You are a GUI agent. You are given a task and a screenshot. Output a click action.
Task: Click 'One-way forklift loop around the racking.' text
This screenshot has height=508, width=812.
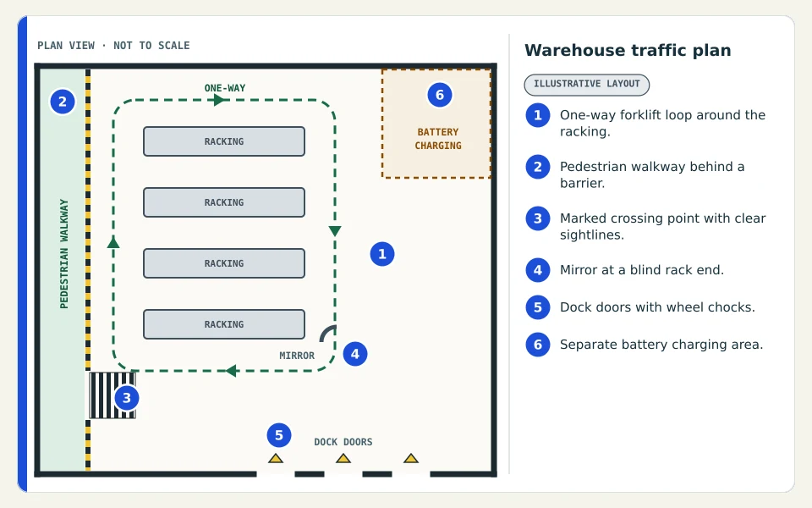tap(662, 124)
